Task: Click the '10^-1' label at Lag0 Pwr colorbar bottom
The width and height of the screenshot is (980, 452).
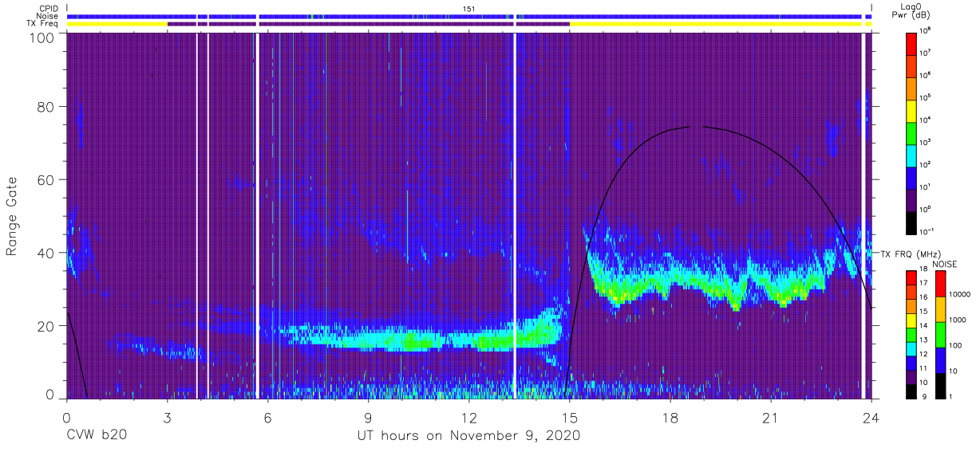Action: [x=926, y=231]
